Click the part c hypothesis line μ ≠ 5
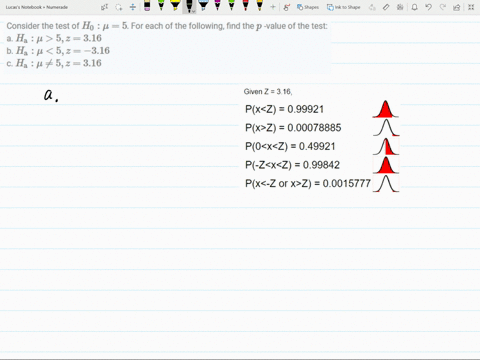 click(54, 63)
